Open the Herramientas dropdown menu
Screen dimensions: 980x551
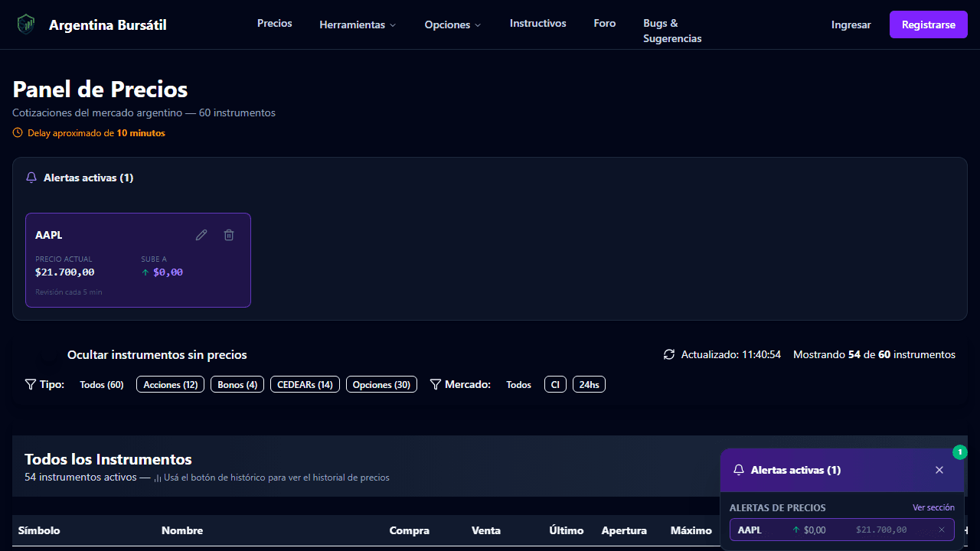point(358,24)
